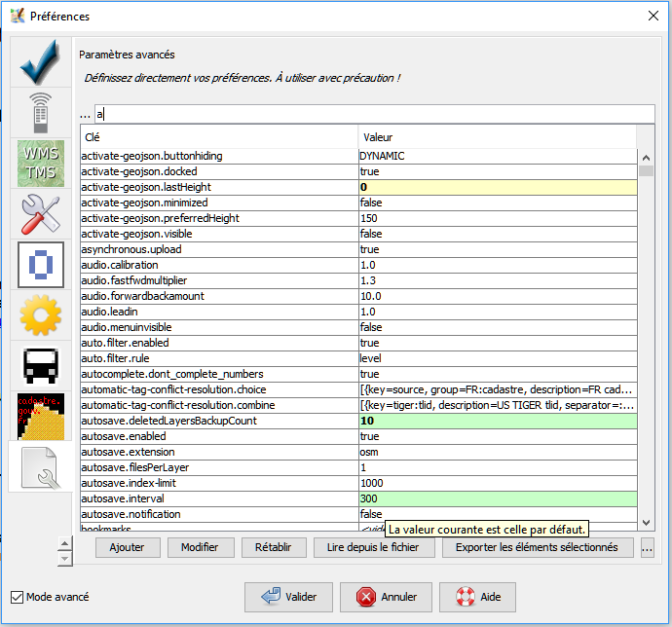Open the bus icon preferences tab

pos(40,365)
